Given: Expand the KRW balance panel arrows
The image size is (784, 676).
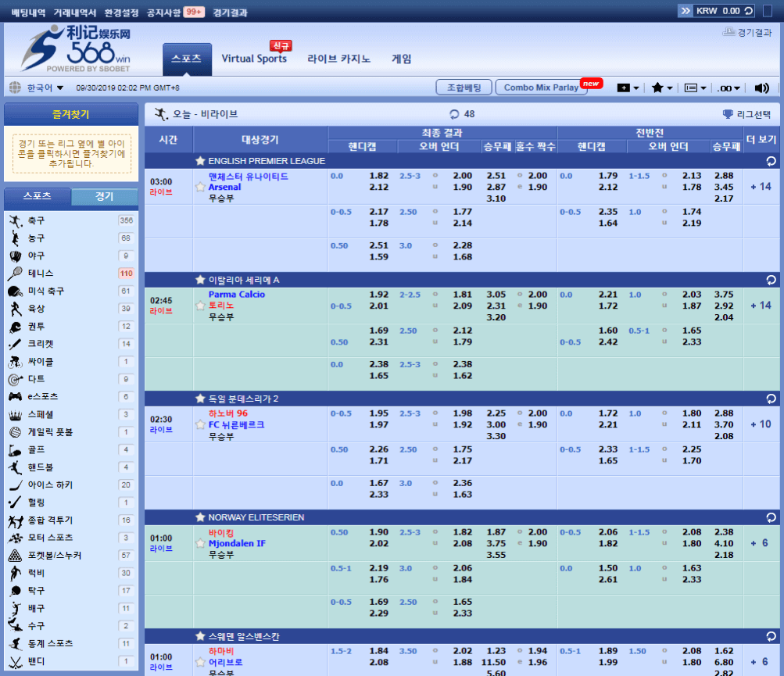Looking at the screenshot, I should coord(685,11).
